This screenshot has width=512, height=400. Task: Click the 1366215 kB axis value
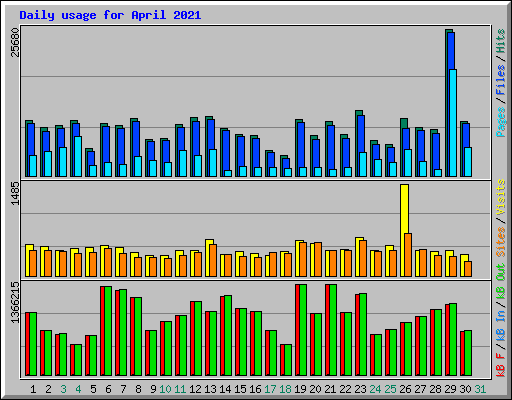(x=15, y=303)
